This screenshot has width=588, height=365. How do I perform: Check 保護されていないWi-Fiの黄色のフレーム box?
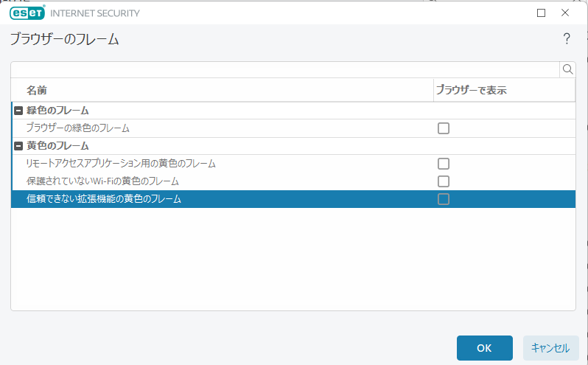click(x=443, y=181)
